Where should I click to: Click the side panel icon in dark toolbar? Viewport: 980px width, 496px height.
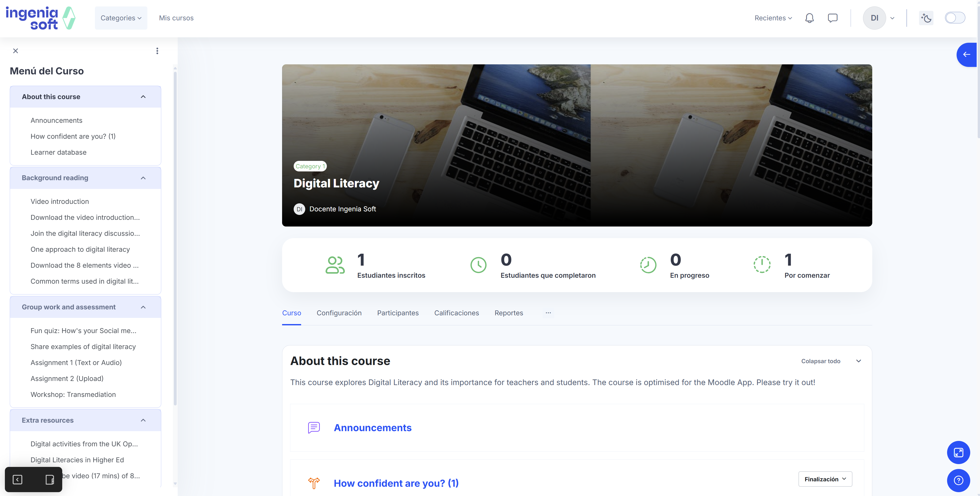[x=49, y=479]
